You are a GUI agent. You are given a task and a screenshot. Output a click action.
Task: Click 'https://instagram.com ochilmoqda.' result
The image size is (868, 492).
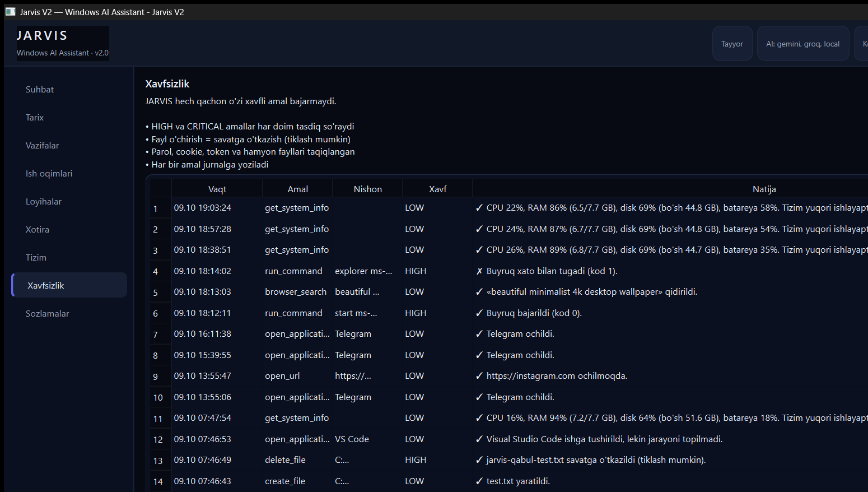557,376
